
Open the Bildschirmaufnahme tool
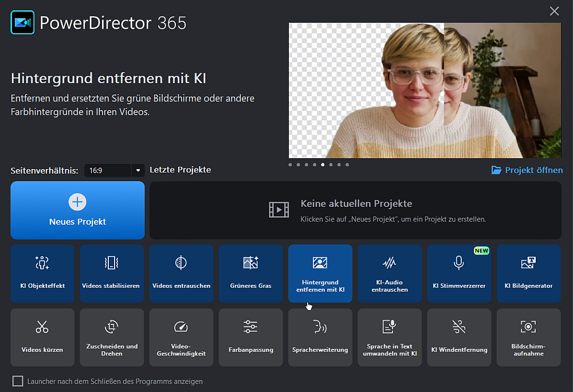[x=528, y=337]
